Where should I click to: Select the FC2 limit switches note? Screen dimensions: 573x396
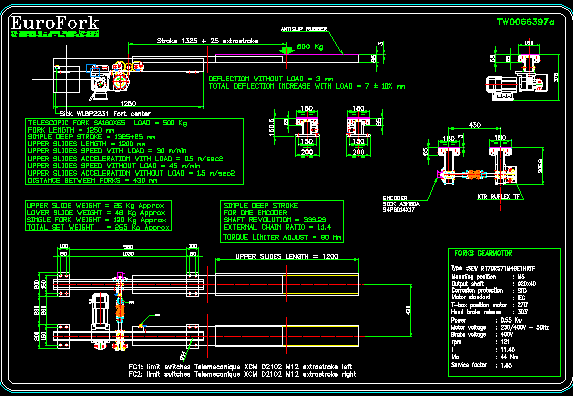[242, 374]
